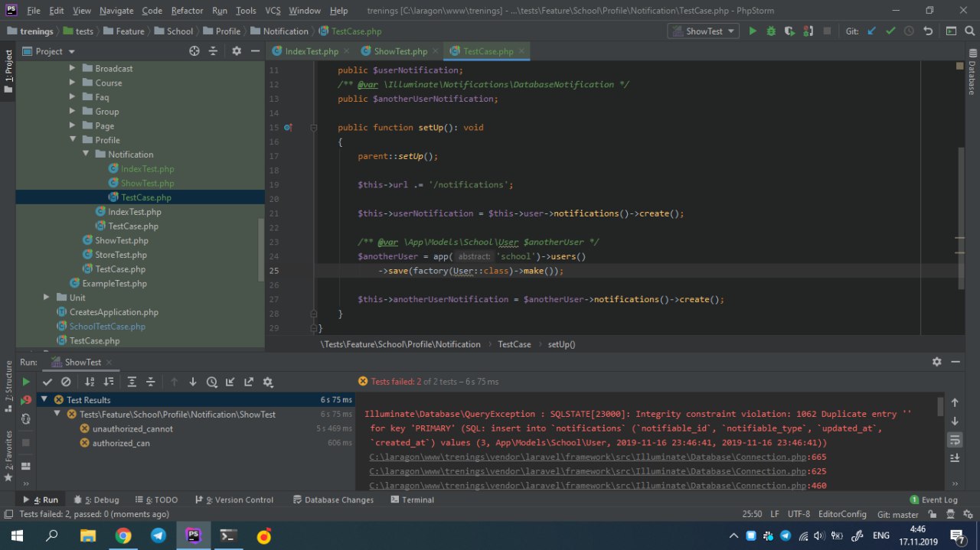Locate current file in Project panel
This screenshot has height=550, width=980.
[194, 51]
